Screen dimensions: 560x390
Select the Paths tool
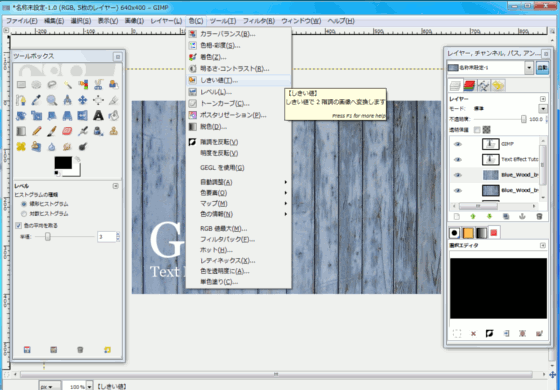pos(21,100)
